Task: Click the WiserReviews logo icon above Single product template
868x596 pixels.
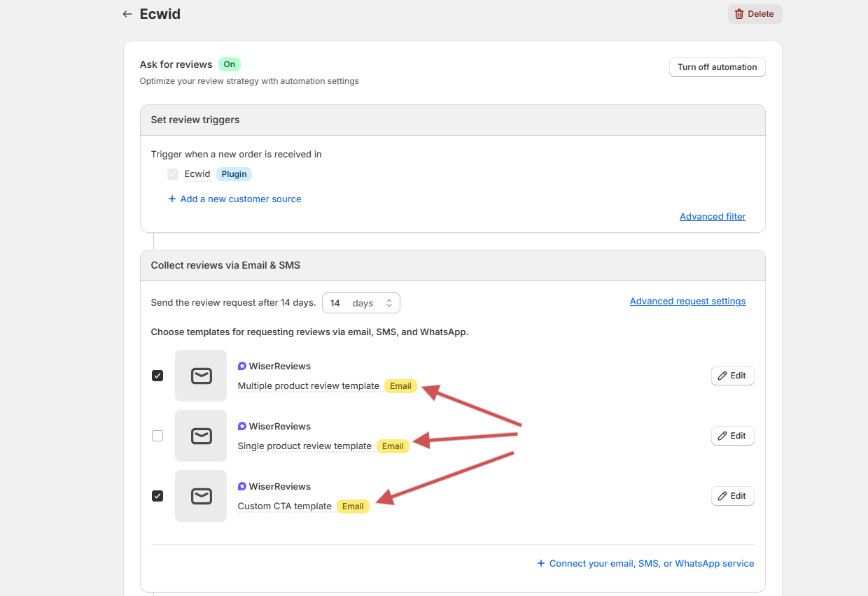Action: (242, 426)
